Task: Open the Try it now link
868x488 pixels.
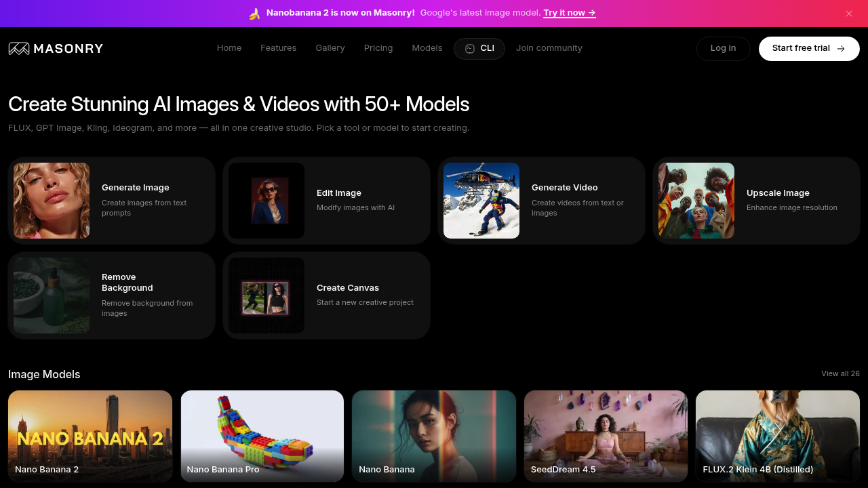Action: (569, 12)
